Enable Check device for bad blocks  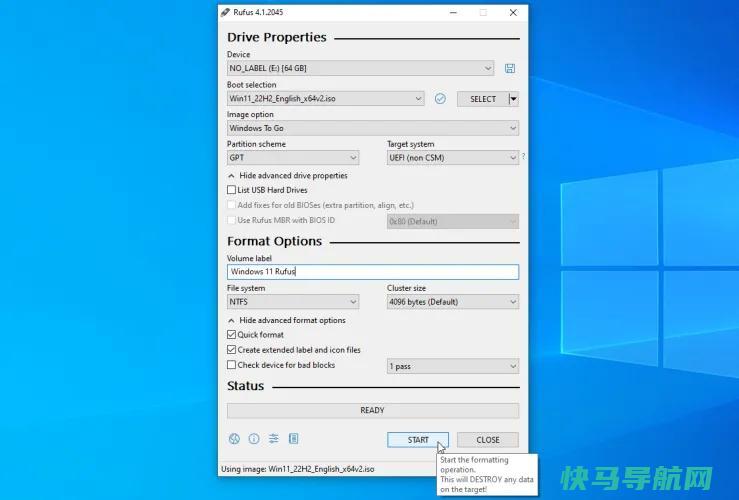(231, 365)
